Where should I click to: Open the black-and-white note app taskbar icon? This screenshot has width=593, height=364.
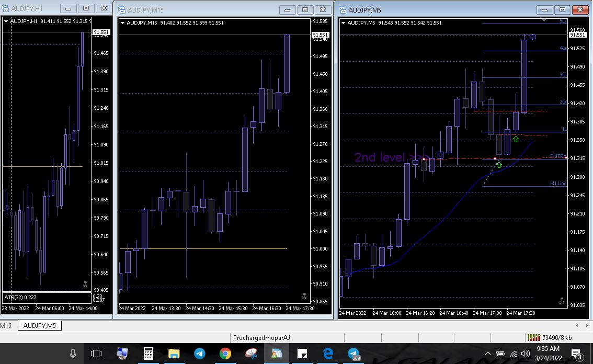point(302,354)
